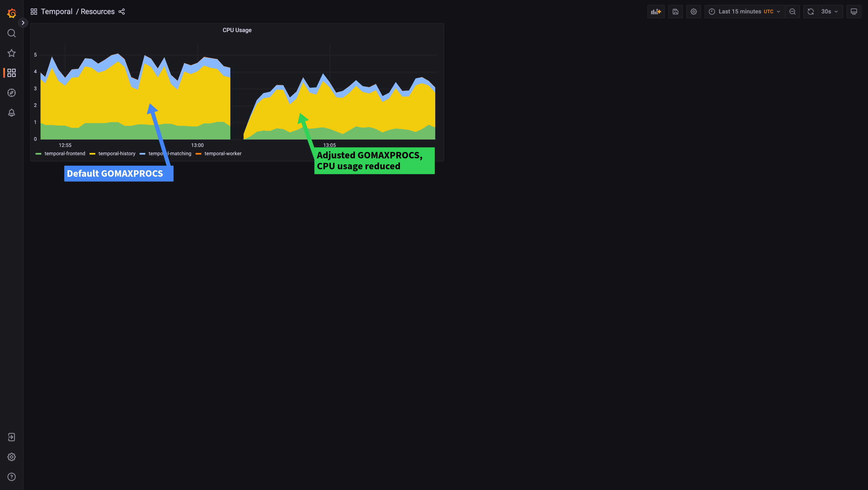Save the dashboard with disk icon
The height and width of the screenshot is (490, 868).
[675, 11]
